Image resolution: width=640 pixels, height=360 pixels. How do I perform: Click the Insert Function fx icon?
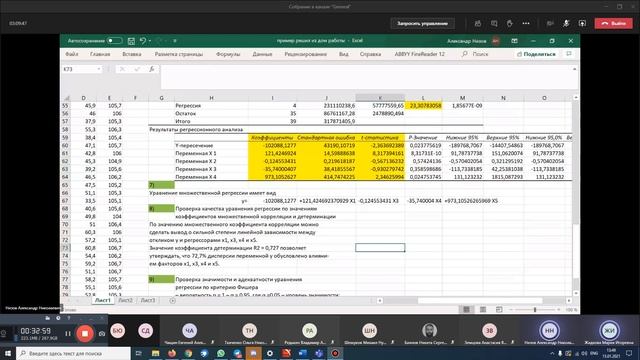151,69
